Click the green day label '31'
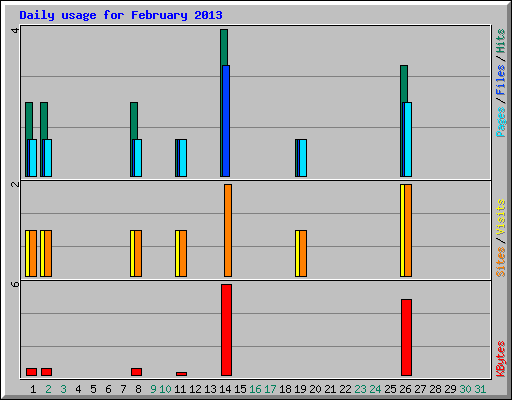 [480, 389]
